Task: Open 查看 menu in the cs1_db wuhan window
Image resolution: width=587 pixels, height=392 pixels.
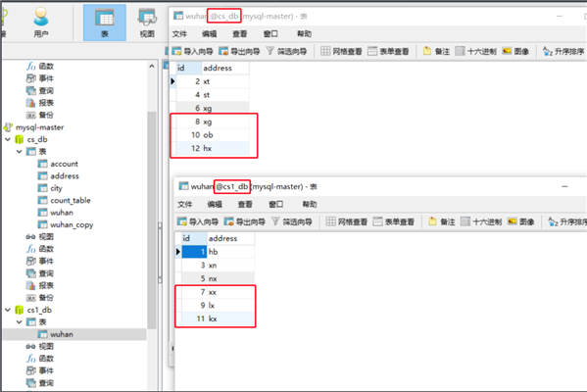Action: [x=245, y=204]
